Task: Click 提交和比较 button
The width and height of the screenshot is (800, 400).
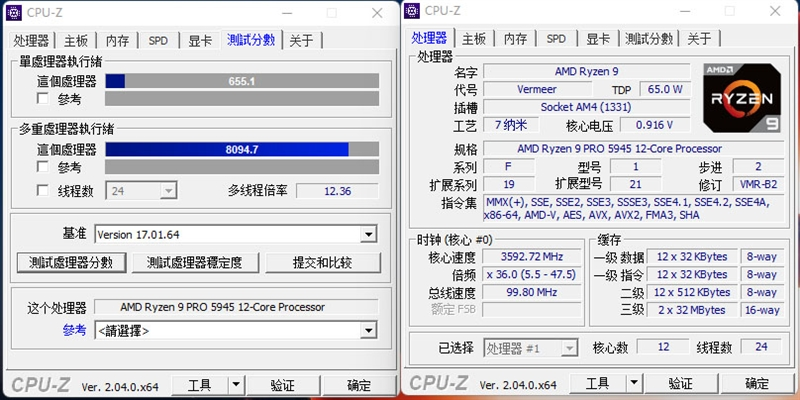Action: [323, 263]
